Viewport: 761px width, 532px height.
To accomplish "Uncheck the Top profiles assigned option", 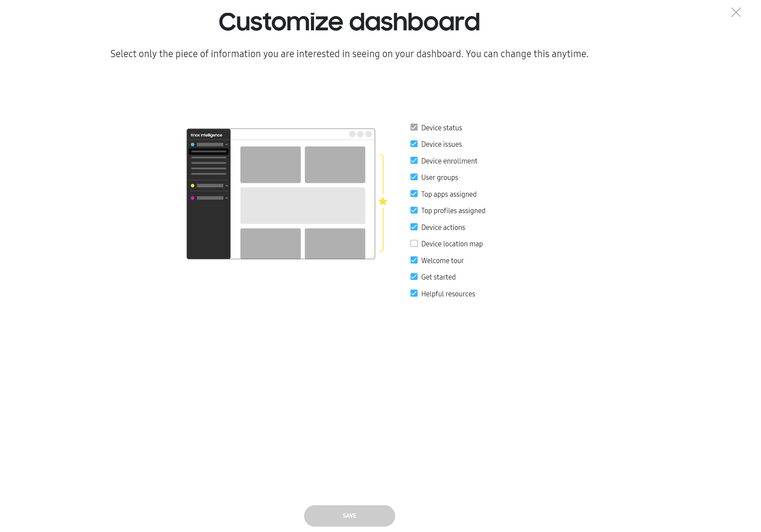I will tap(414, 211).
